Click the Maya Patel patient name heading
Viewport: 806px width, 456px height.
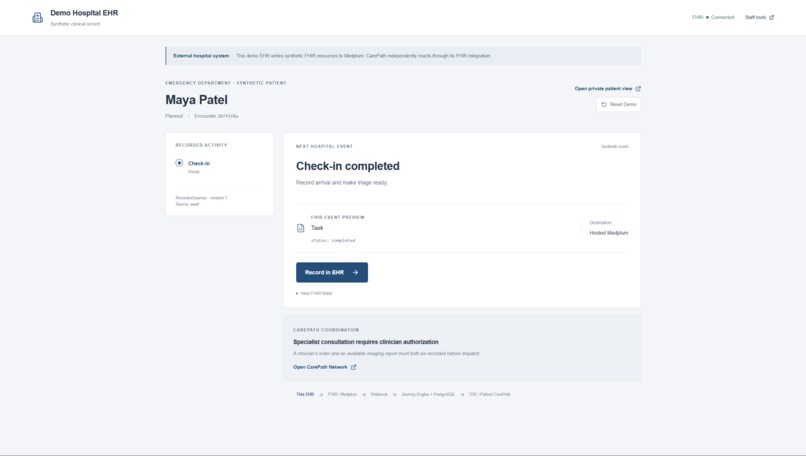pos(196,100)
